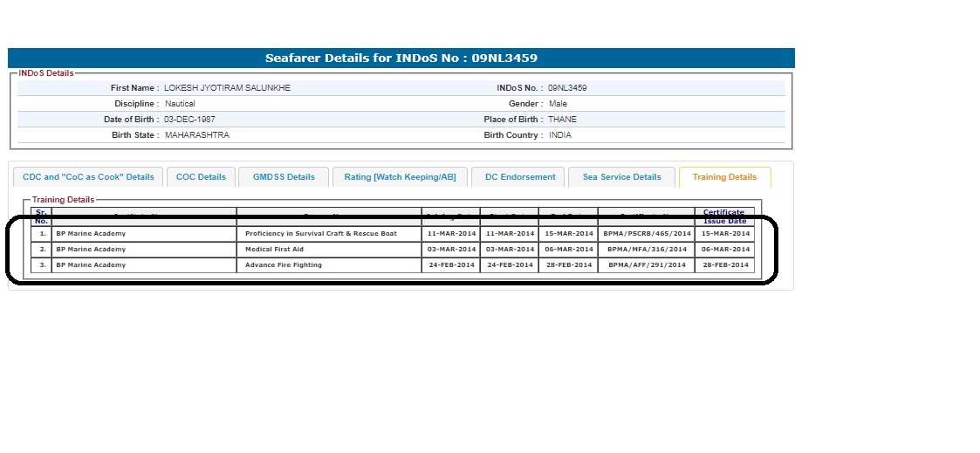This screenshot has width=980, height=453.
Task: Select the Medical First Aid course cell
Action: [274, 250]
